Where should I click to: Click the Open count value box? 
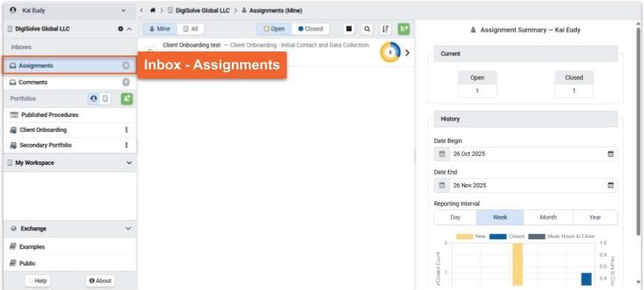point(477,91)
